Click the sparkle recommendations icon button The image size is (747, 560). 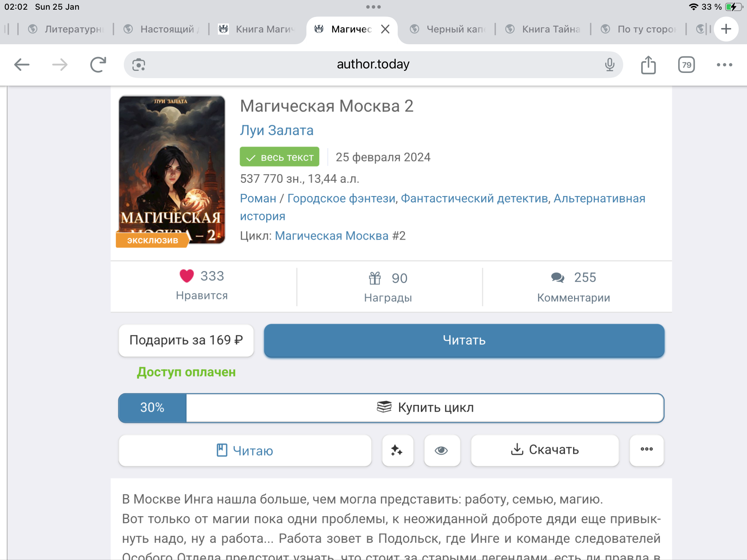(x=397, y=450)
